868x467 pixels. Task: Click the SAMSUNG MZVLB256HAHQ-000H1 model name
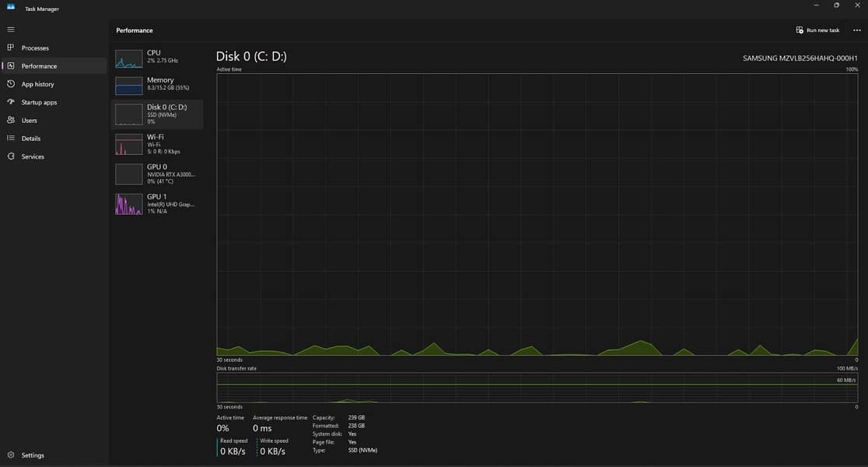800,58
